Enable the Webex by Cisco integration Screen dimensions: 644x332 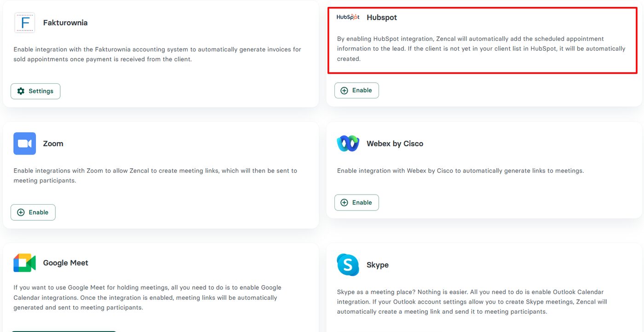coord(356,202)
